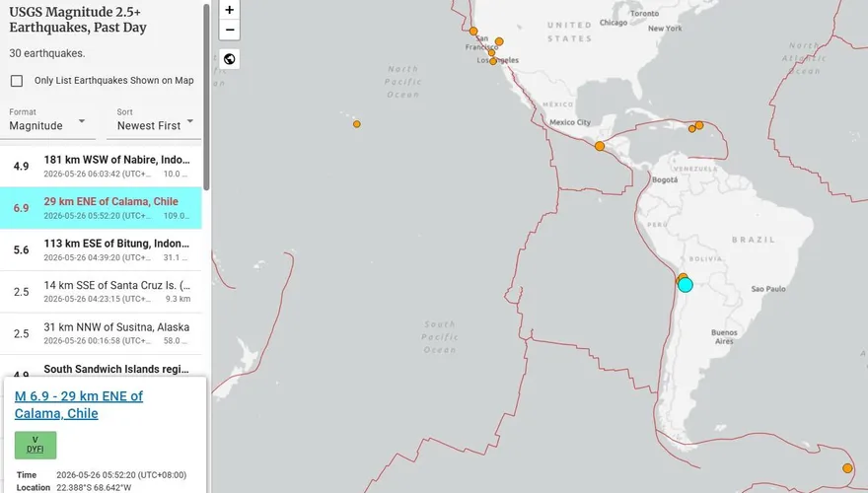Viewport: 868px width, 493px height.
Task: Click the globe zoom-to-world icon
Action: pos(229,58)
